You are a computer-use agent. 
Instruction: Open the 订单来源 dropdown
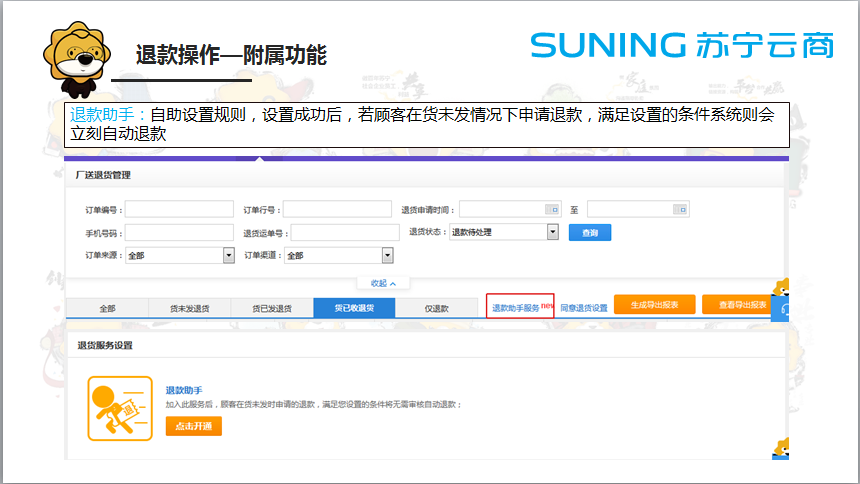pos(180,255)
